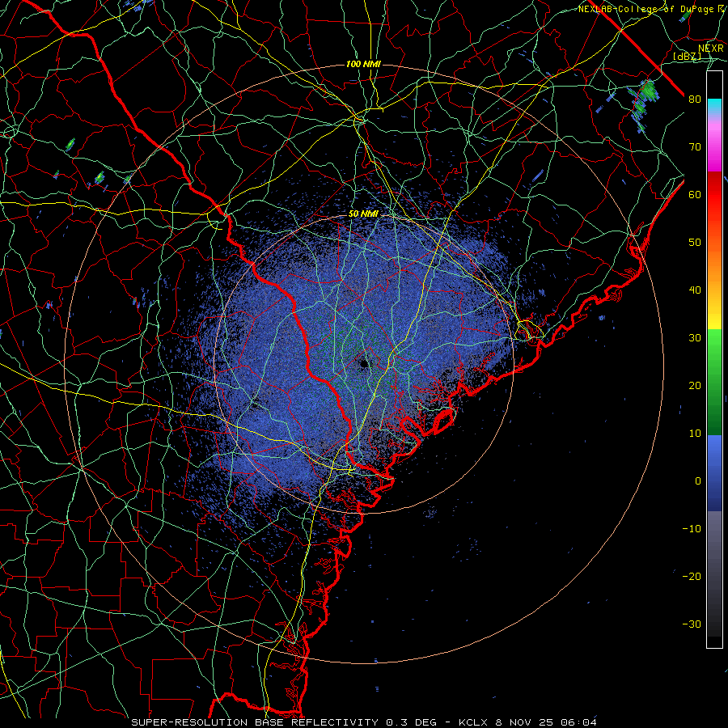Click the -10 value on the dBZ scale

pos(692,529)
